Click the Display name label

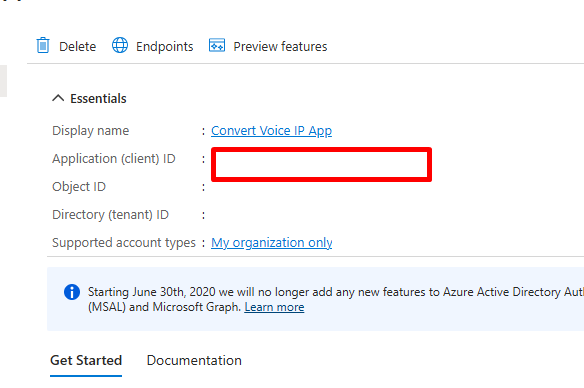tap(91, 131)
